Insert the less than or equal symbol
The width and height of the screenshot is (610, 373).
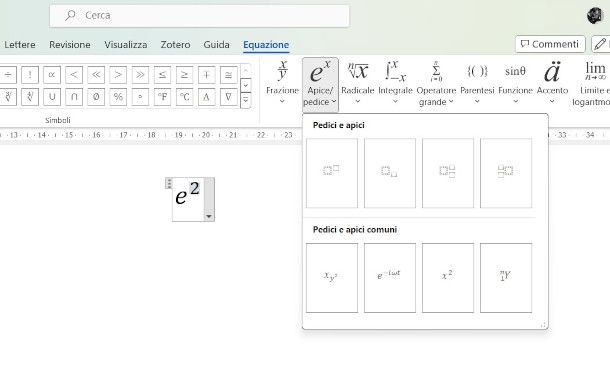click(x=162, y=74)
